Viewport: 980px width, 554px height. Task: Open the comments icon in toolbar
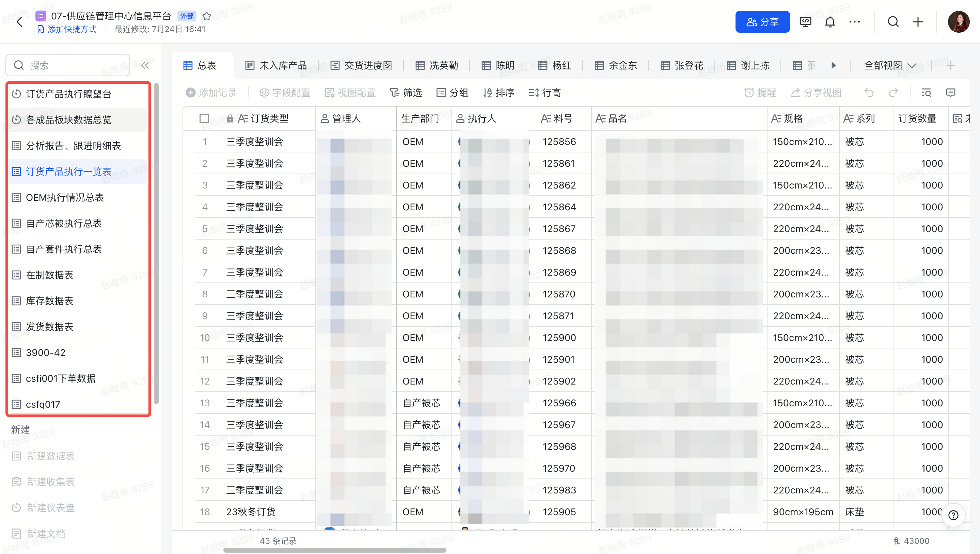click(950, 93)
